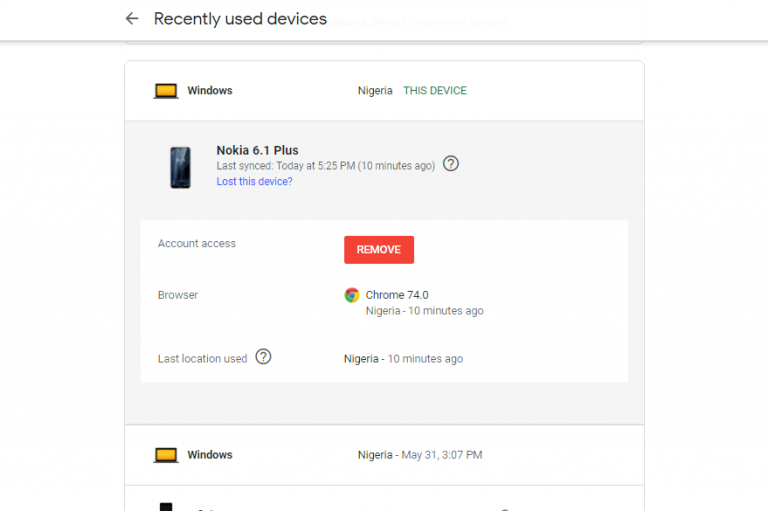Click the laptop icon of May 31 Windows row
This screenshot has width=768, height=511.
(x=166, y=455)
